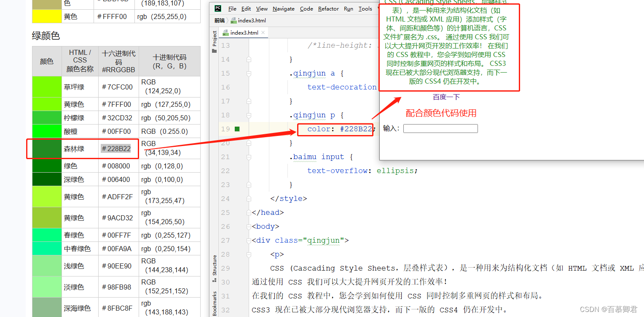644x317 pixels.
Task: Collapse the .qingjun p block at line 18
Action: [249, 115]
